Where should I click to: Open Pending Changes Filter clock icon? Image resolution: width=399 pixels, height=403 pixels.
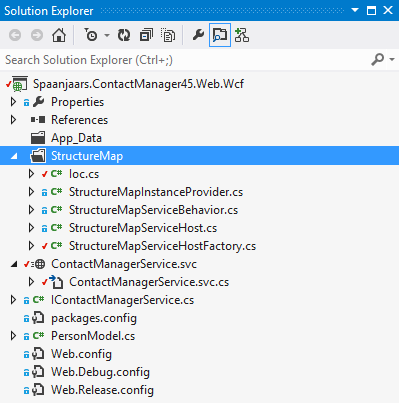(x=91, y=35)
